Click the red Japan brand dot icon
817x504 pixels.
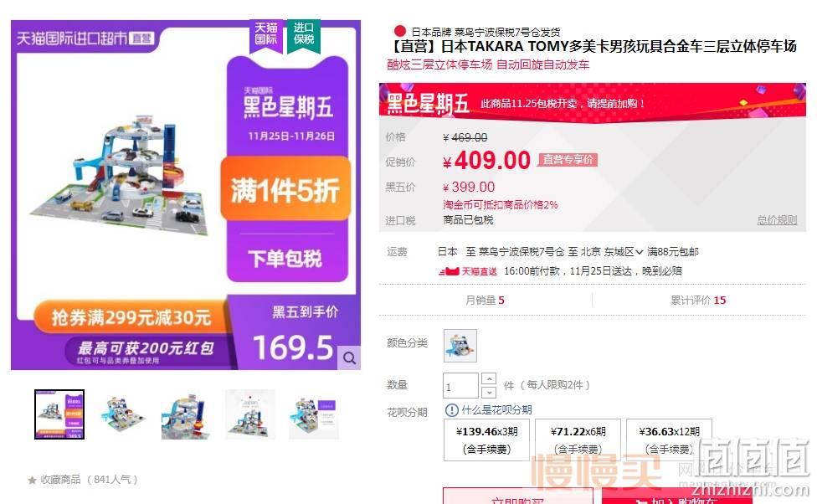(x=400, y=31)
